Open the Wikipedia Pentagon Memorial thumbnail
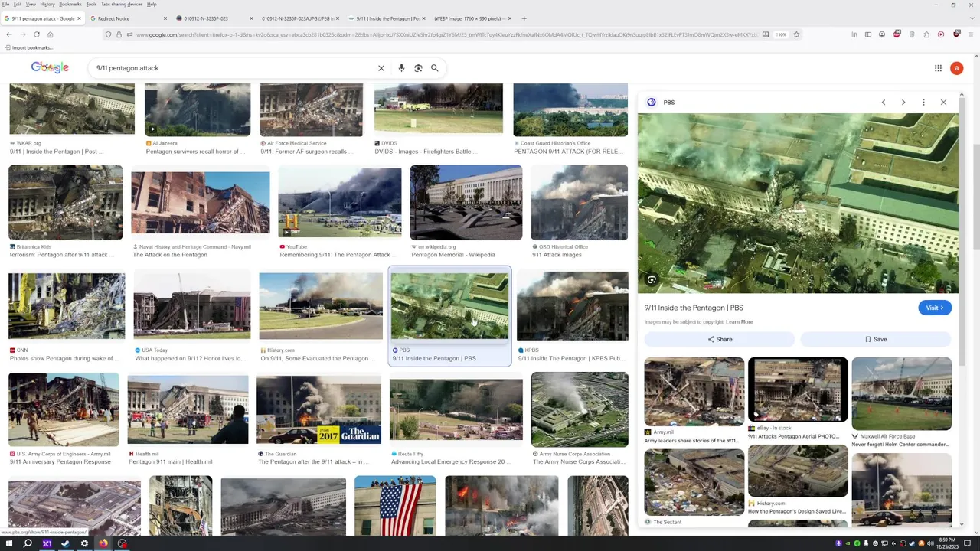The image size is (980, 551). 466,203
